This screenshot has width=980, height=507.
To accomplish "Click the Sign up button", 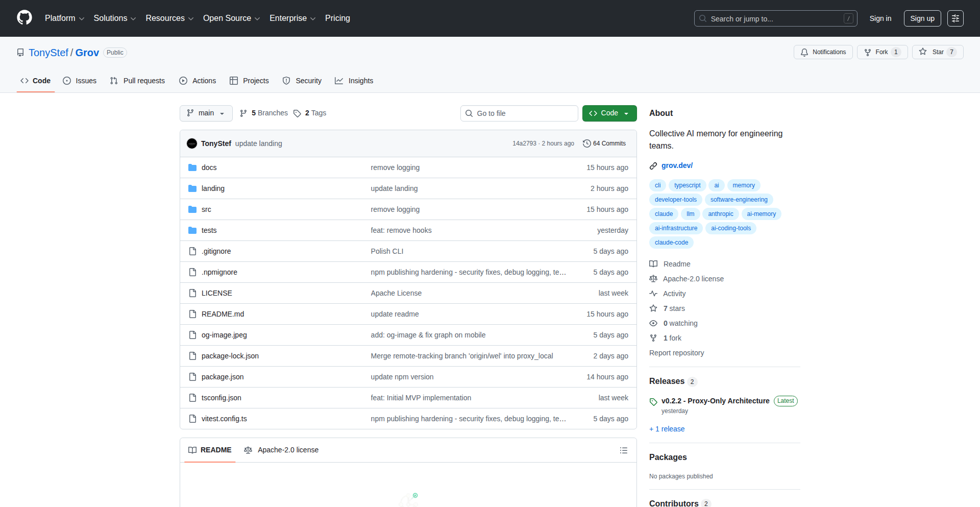I will tap(922, 18).
